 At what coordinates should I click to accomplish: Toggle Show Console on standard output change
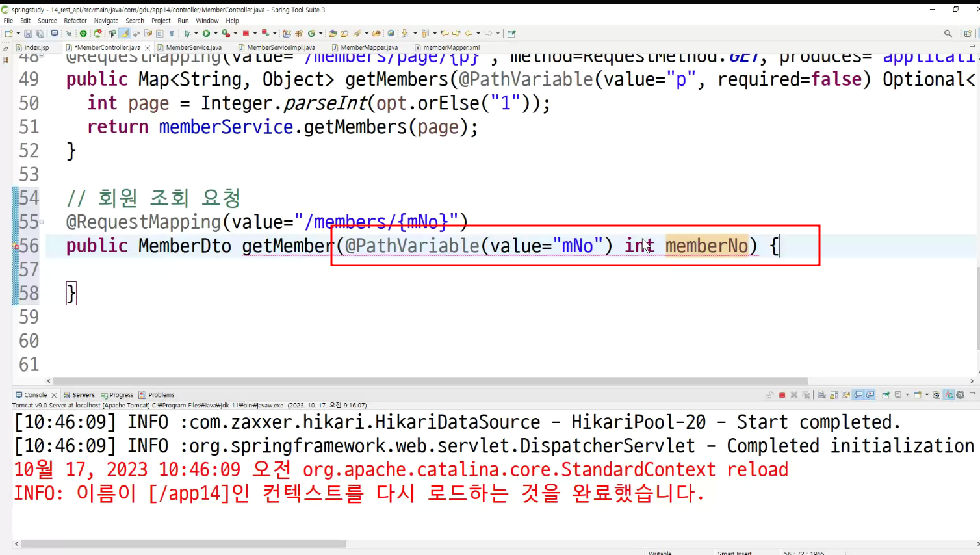coord(858,395)
